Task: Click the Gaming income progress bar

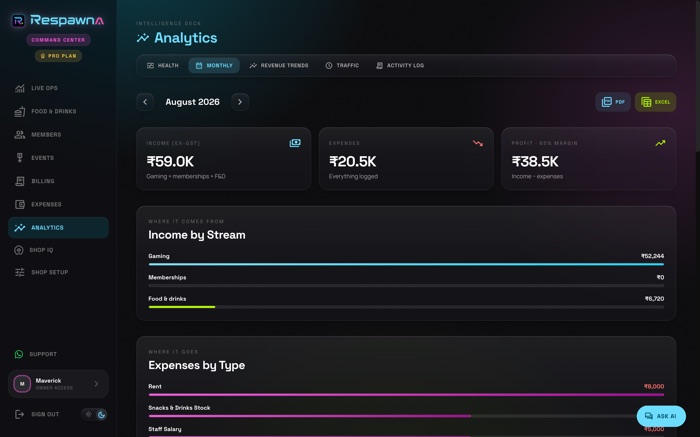Action: pyautogui.click(x=406, y=264)
